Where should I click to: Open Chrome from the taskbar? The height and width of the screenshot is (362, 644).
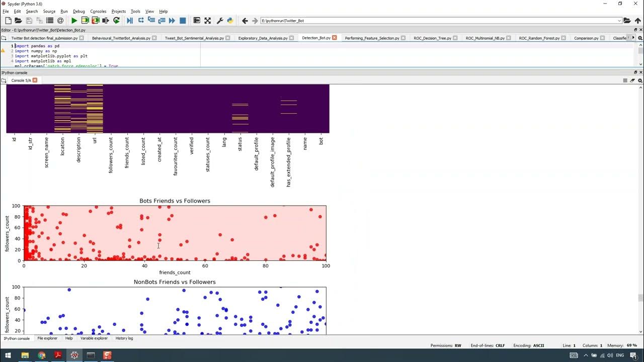[x=41, y=355]
